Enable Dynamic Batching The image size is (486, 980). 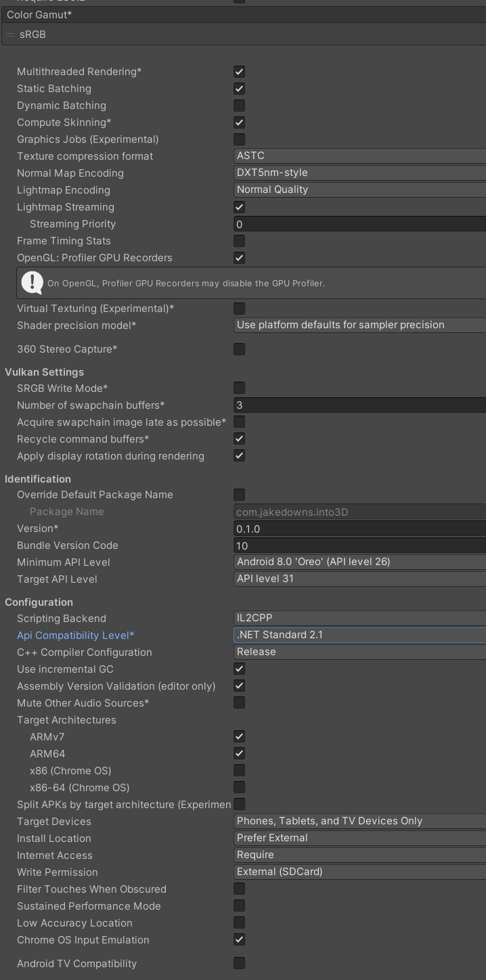coord(239,106)
